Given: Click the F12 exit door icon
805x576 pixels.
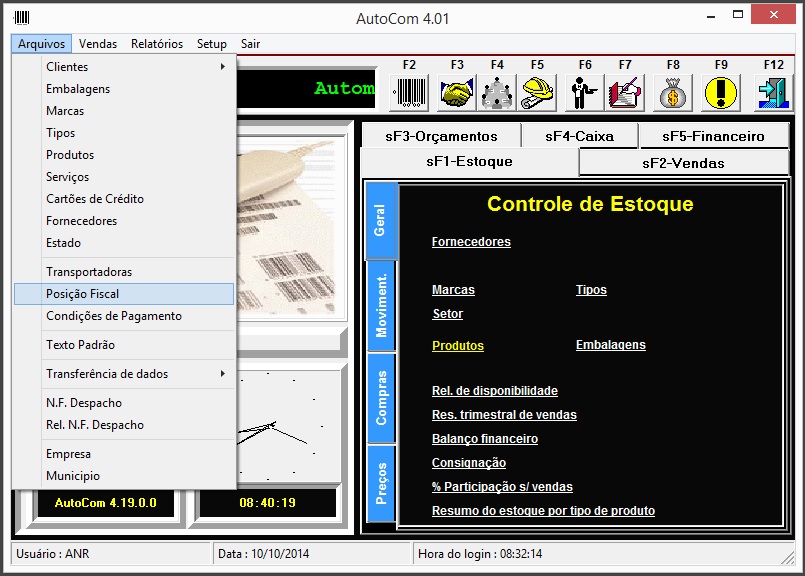Looking at the screenshot, I should tap(773, 93).
